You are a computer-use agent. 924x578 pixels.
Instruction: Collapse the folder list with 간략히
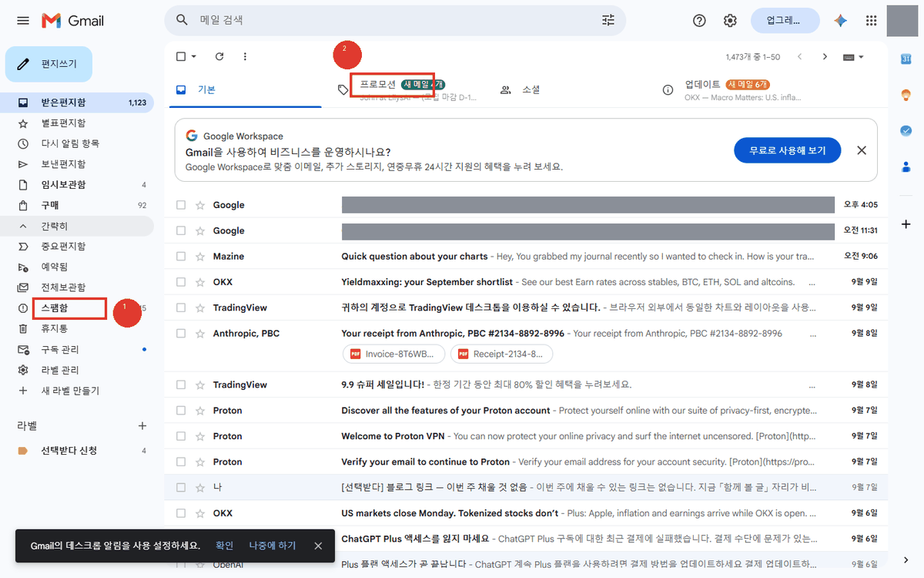coord(77,226)
